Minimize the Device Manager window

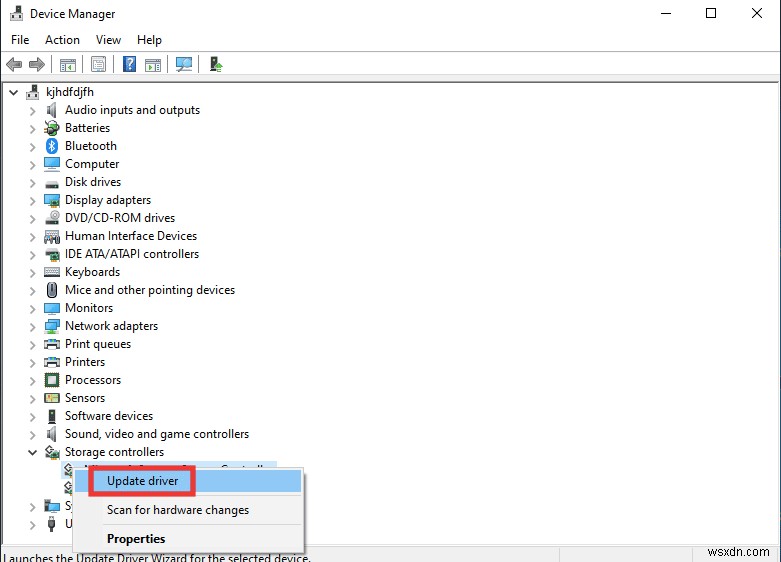(666, 13)
